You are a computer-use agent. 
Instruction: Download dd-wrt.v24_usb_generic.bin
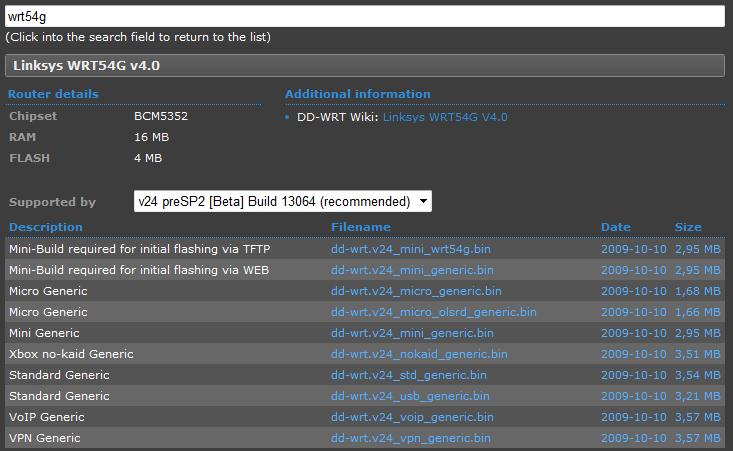click(x=410, y=396)
